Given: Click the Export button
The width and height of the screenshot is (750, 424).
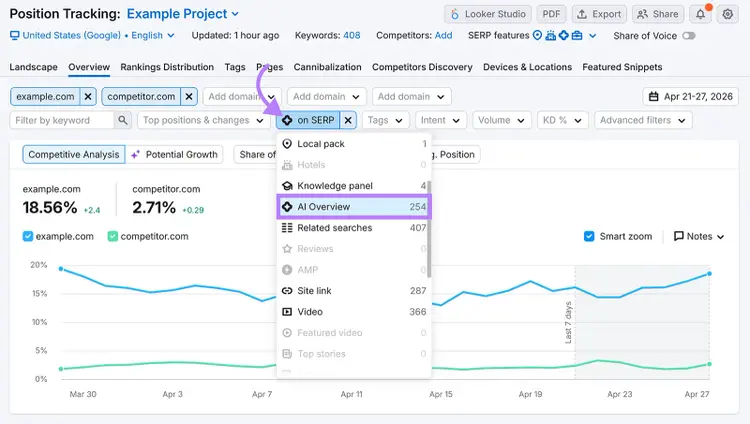Looking at the screenshot, I should click(599, 14).
